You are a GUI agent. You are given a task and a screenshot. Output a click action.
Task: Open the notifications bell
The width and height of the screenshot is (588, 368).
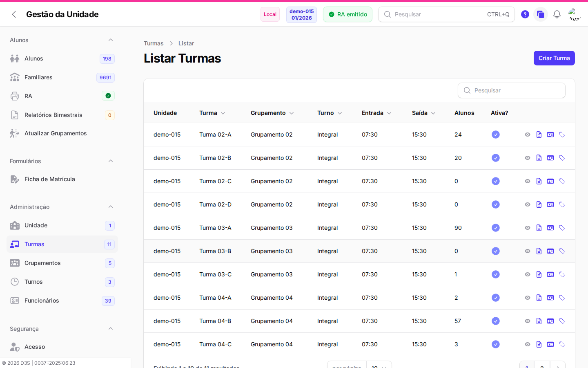tap(557, 14)
